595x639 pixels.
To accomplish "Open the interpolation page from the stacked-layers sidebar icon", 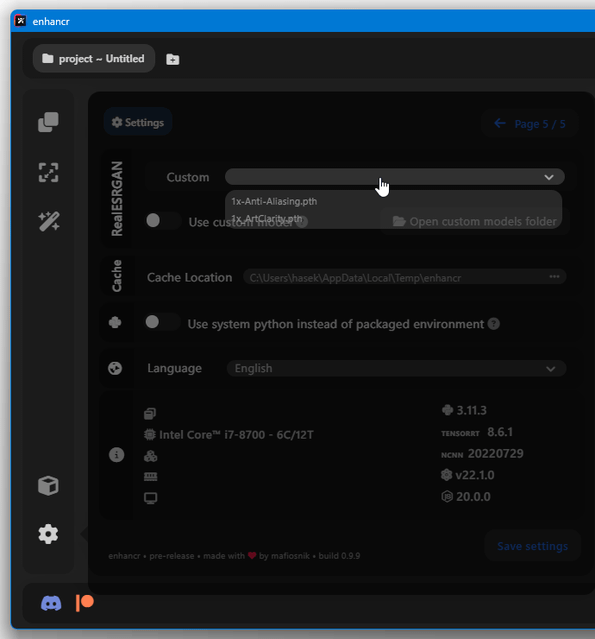I will pos(48,122).
